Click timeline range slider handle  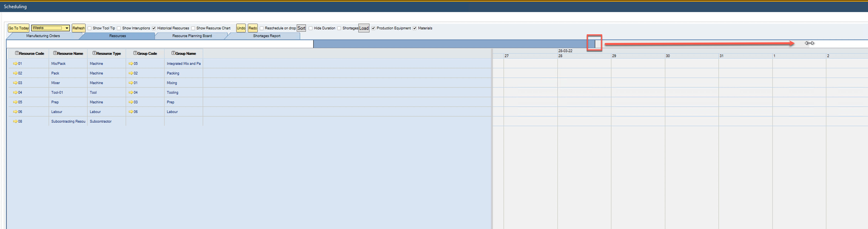(595, 44)
